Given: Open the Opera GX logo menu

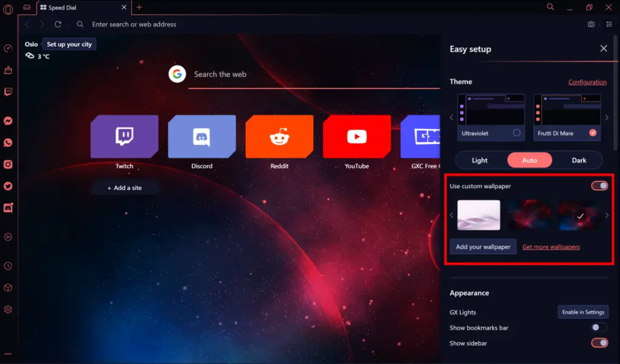Looking at the screenshot, I should coord(8,8).
